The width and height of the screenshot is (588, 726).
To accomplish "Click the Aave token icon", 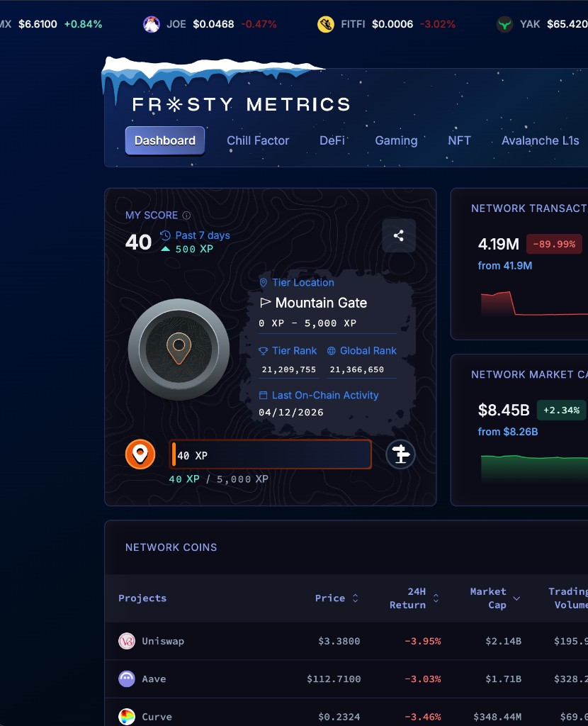I will tap(126, 678).
